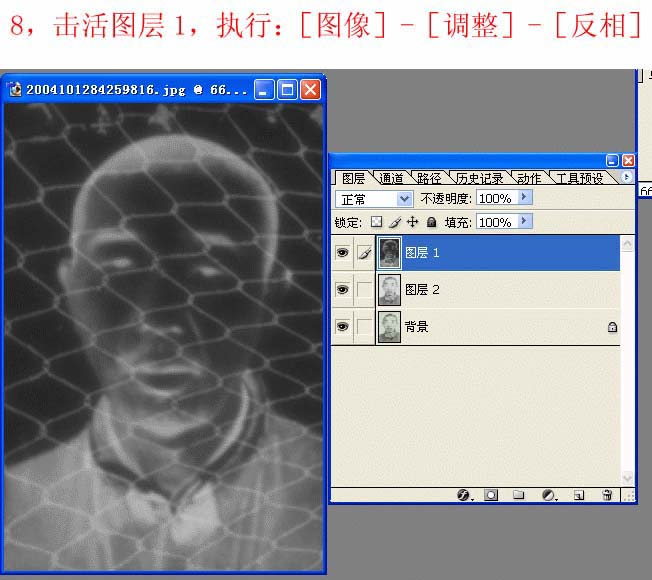Add a layer style with the fx icon

click(x=464, y=495)
